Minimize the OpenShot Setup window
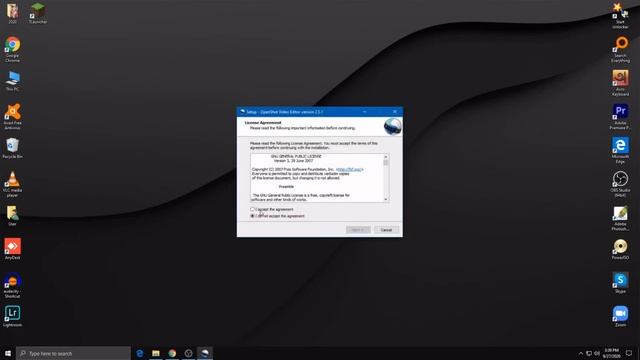Viewport: 640px width, 360px height. pos(364,112)
